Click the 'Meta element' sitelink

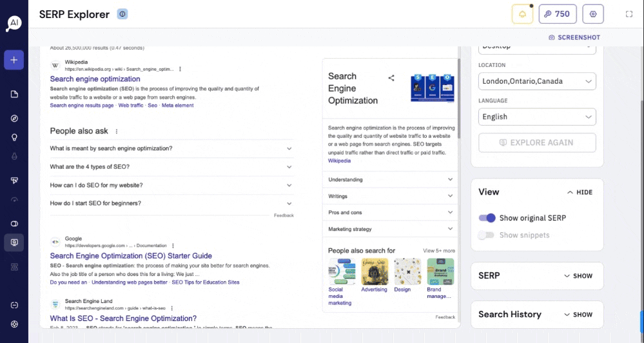click(177, 106)
